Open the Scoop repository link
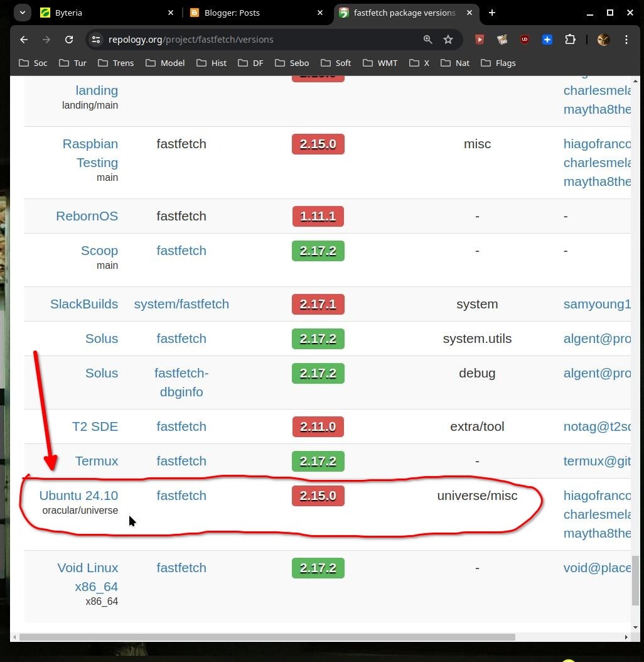644x662 pixels. [100, 251]
